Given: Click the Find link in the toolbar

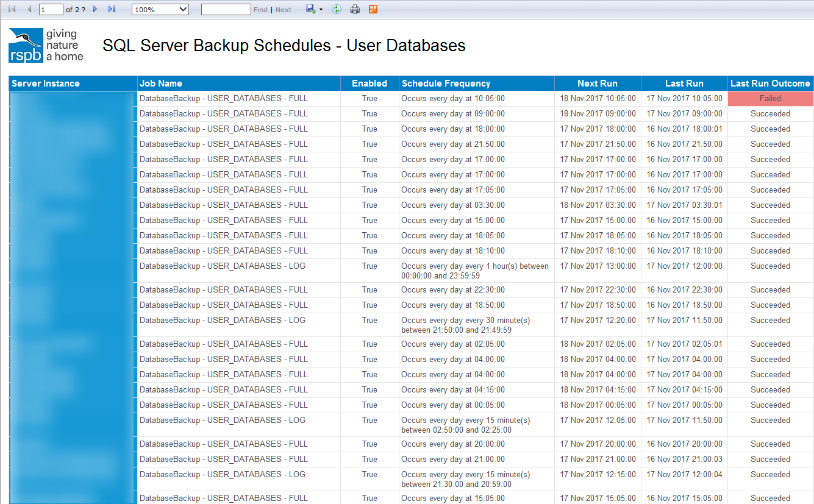Looking at the screenshot, I should coord(260,9).
